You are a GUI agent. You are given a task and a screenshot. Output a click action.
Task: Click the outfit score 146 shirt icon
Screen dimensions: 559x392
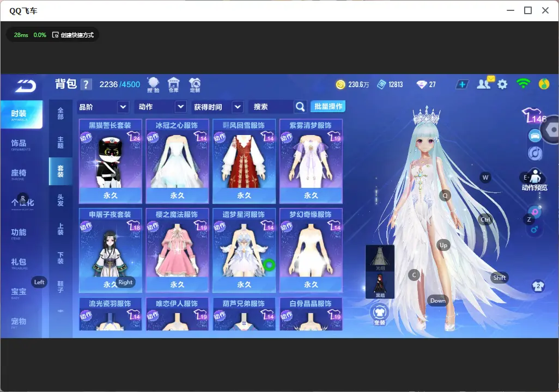tap(534, 115)
